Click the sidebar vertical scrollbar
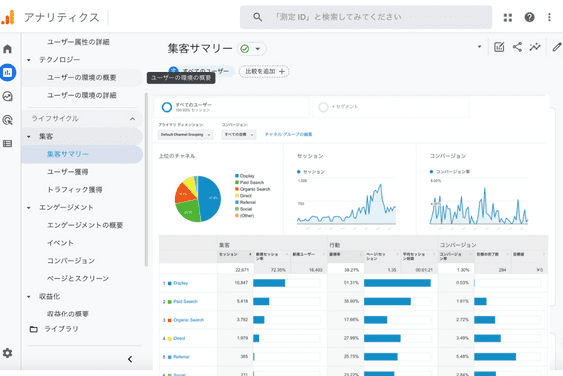 click(x=146, y=180)
